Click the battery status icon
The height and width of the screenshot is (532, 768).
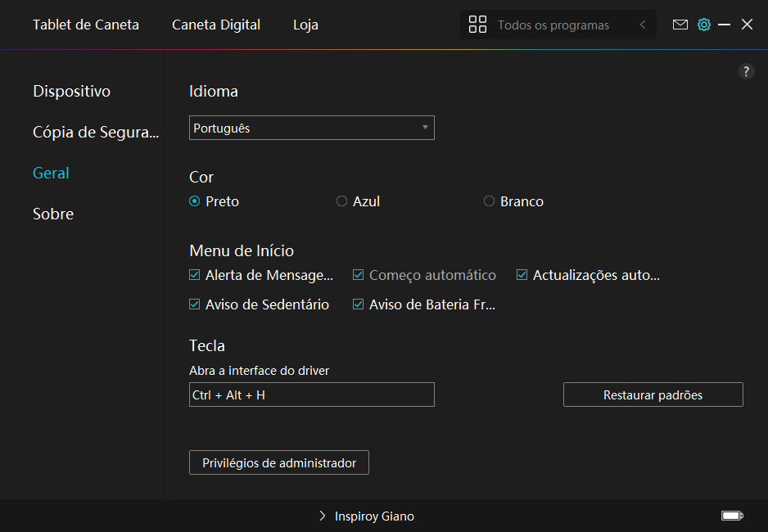point(732,516)
